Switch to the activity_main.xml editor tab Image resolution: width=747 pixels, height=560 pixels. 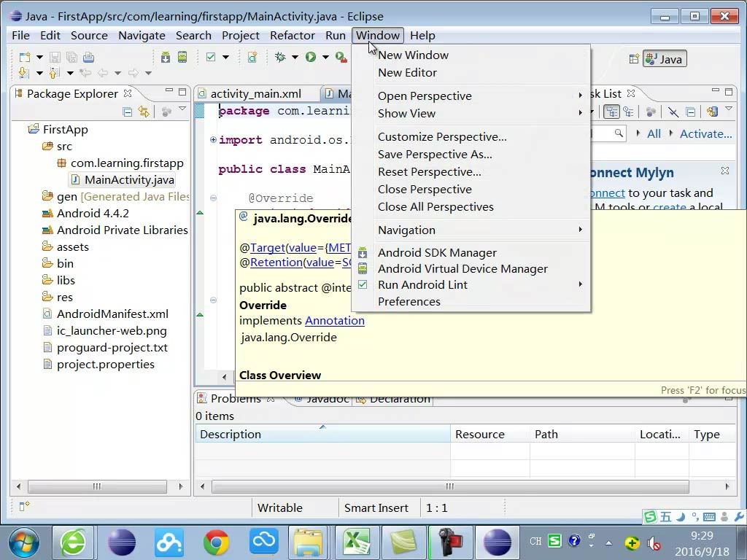point(256,94)
